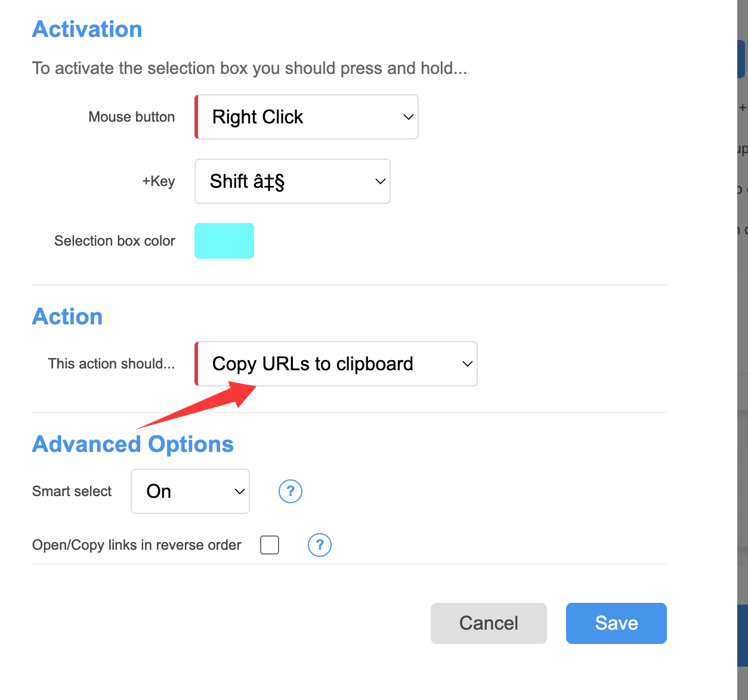
Task: Click the Selection box color label
Action: (x=115, y=241)
